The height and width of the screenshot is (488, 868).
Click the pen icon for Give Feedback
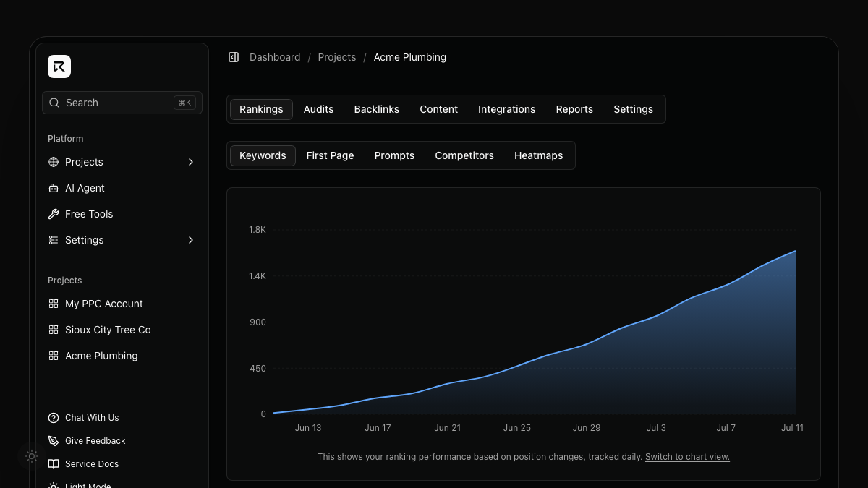pyautogui.click(x=54, y=441)
